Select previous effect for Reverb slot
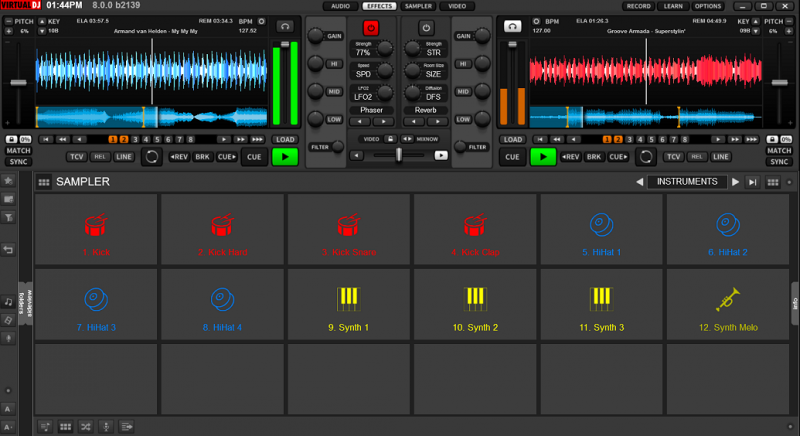This screenshot has width=800, height=436. pos(414,122)
